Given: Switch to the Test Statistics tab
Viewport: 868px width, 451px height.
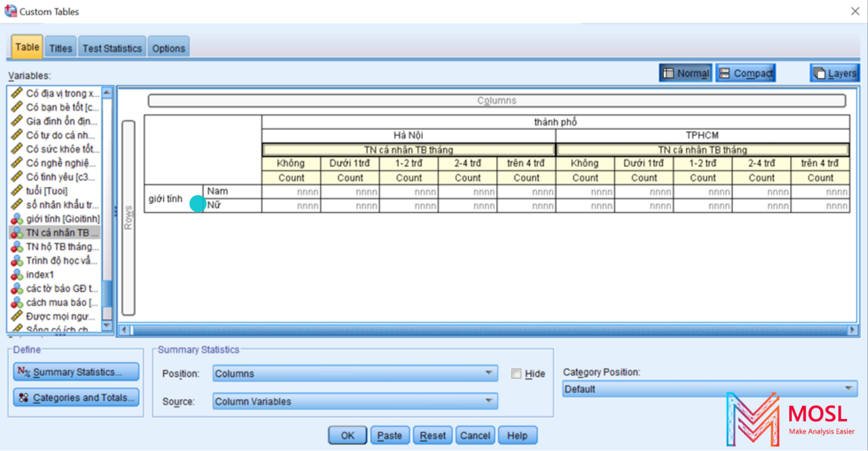Looking at the screenshot, I should [111, 47].
